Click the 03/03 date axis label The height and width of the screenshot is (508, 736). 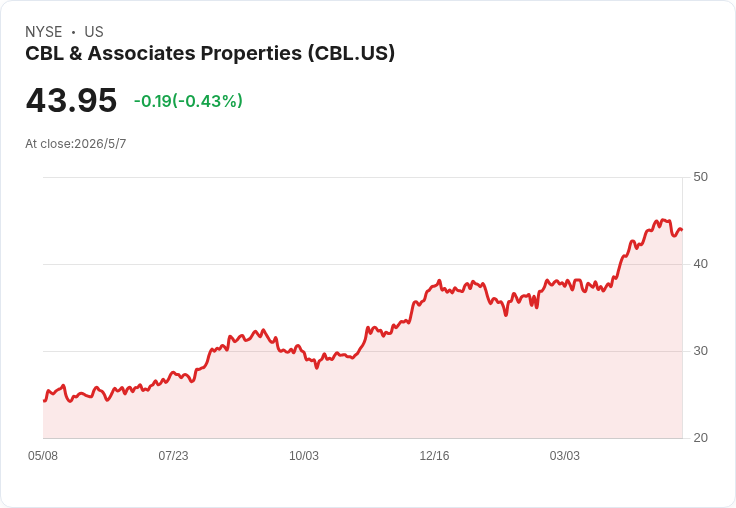coord(565,456)
